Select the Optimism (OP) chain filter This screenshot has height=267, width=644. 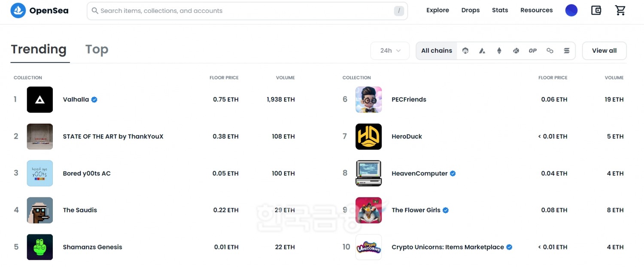[x=533, y=51]
